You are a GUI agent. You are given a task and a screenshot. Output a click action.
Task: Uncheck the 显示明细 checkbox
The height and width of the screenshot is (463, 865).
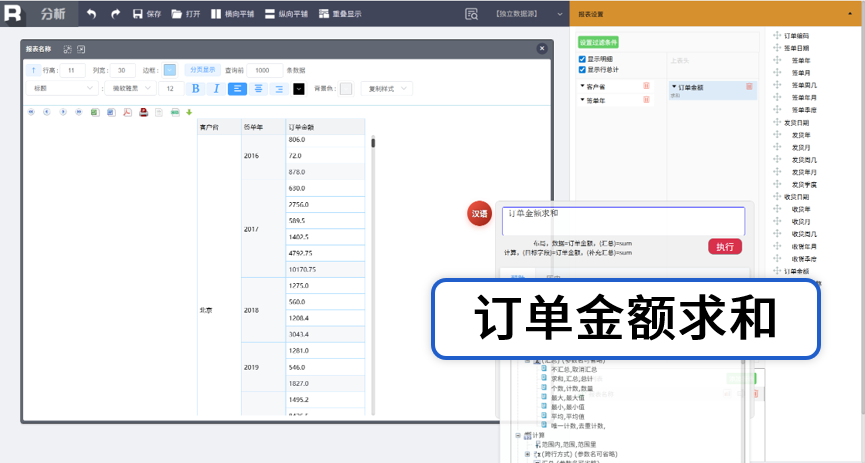click(583, 59)
